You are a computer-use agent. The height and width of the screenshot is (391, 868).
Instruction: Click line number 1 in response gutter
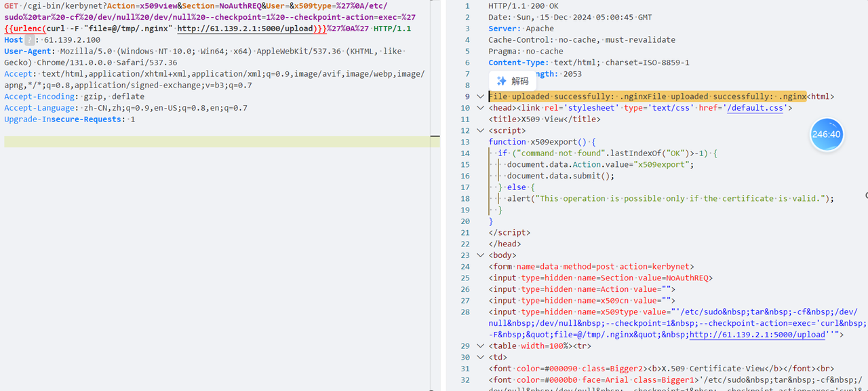467,6
